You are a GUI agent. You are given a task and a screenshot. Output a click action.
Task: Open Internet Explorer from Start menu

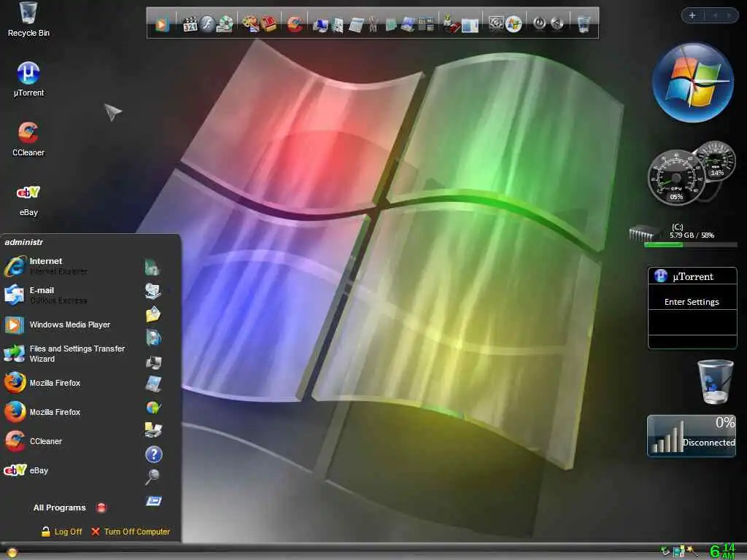[x=46, y=265]
